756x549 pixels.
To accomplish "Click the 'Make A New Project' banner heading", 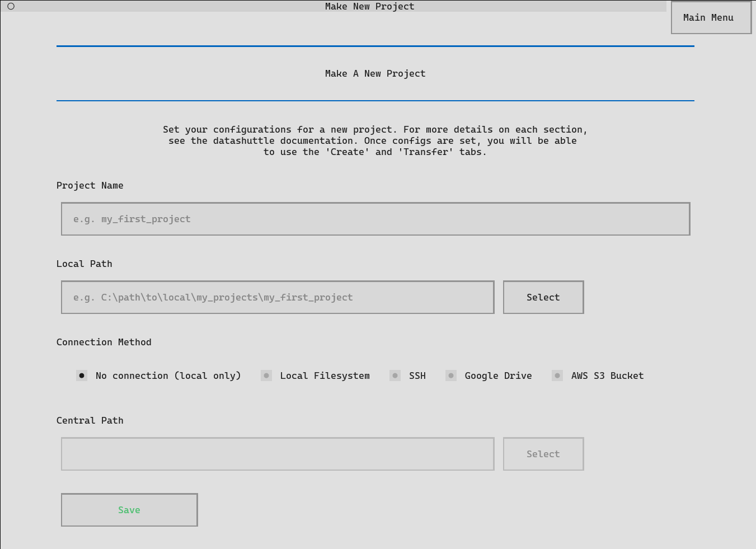I will tap(375, 73).
